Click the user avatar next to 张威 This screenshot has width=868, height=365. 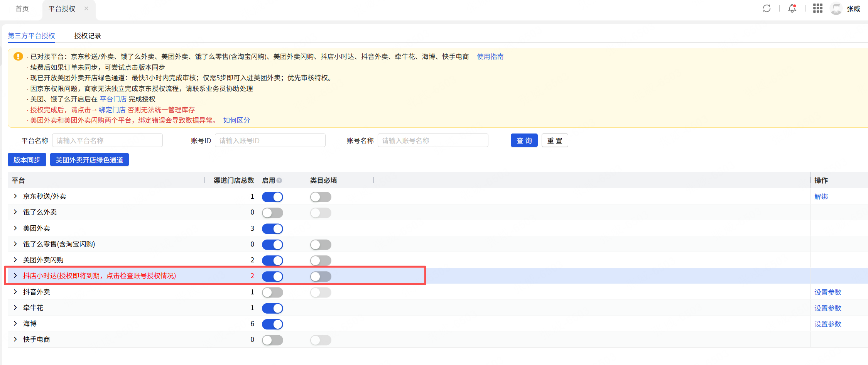[836, 8]
